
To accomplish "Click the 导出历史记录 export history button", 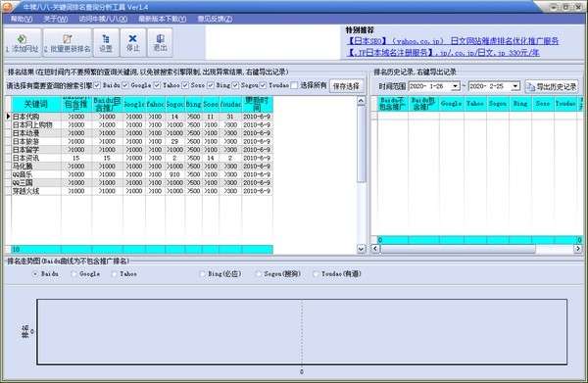I will pos(552,86).
